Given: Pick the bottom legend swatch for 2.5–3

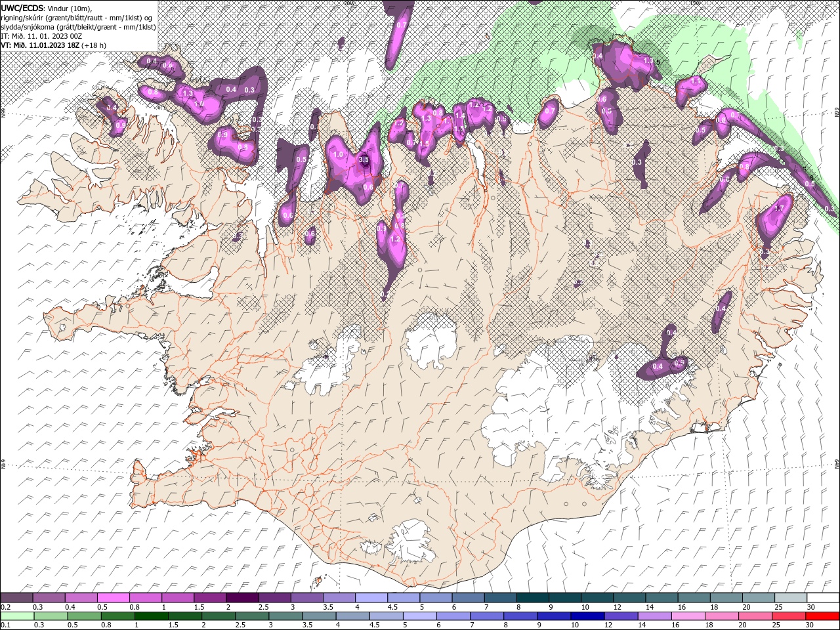Looking at the screenshot, I should (x=253, y=616).
